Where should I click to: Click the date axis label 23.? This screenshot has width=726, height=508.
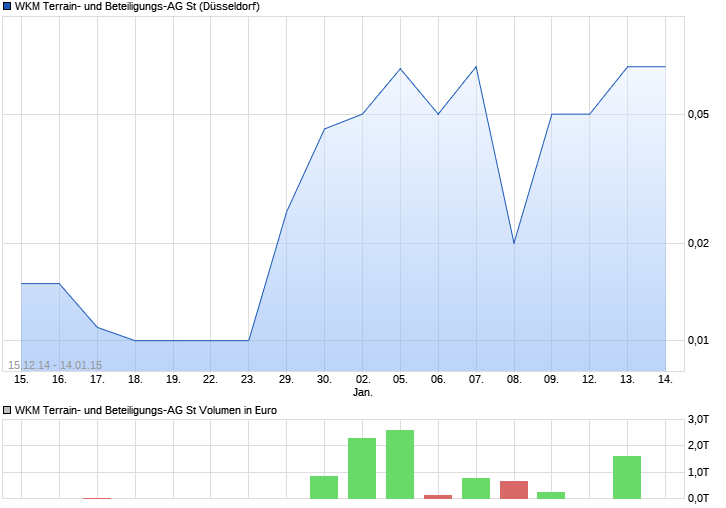coord(248,379)
